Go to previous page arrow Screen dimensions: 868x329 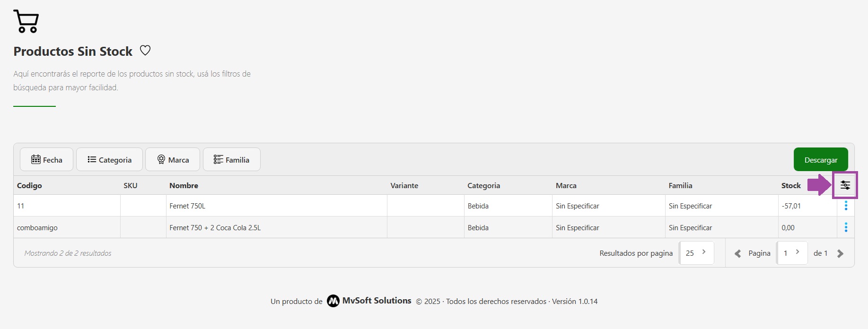[x=737, y=254]
